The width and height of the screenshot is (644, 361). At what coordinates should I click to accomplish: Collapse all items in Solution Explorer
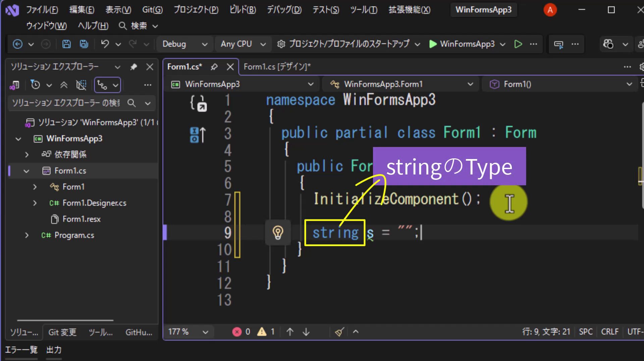pos(64,85)
